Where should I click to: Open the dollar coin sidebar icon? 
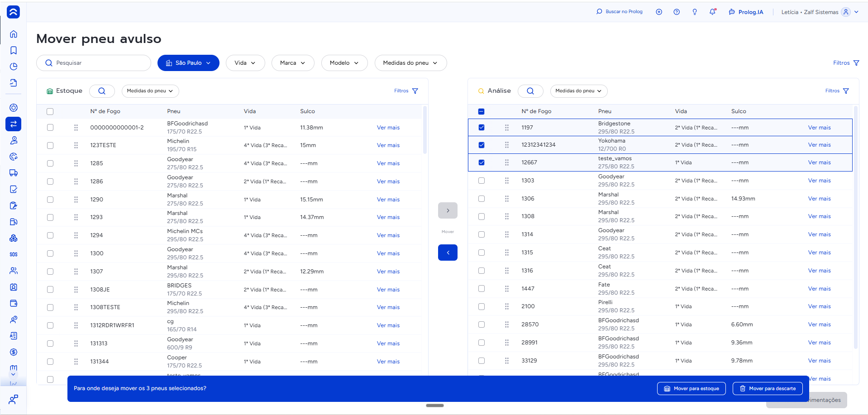point(14,352)
